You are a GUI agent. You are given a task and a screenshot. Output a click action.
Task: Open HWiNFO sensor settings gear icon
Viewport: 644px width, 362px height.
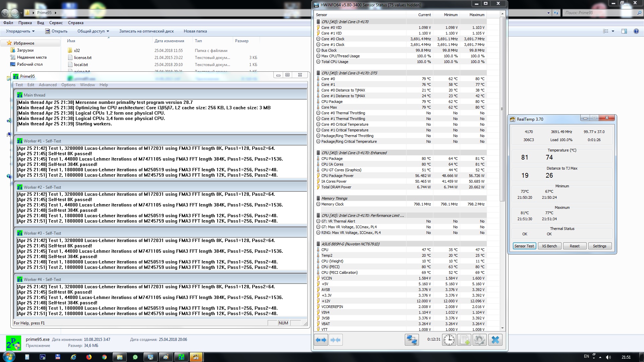[479, 340]
